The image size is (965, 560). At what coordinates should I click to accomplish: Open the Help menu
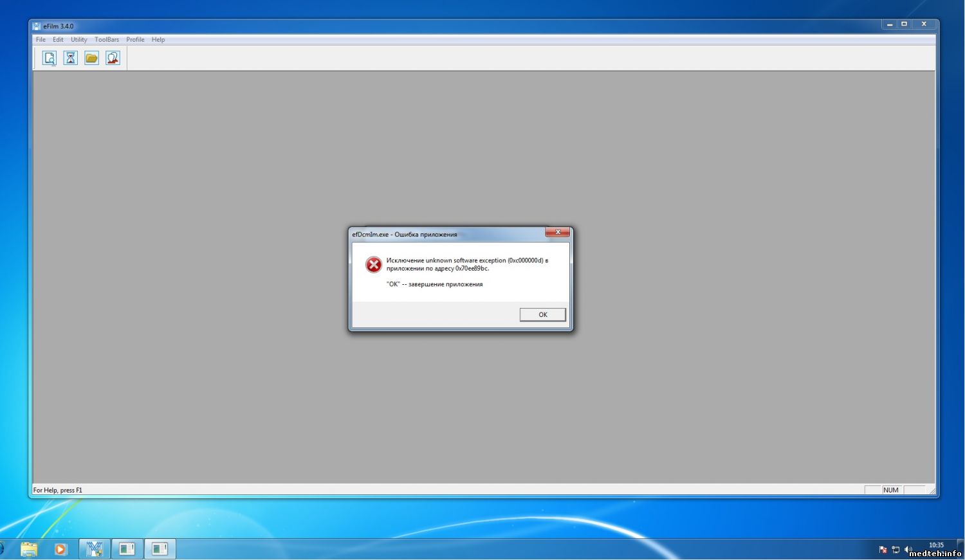158,40
